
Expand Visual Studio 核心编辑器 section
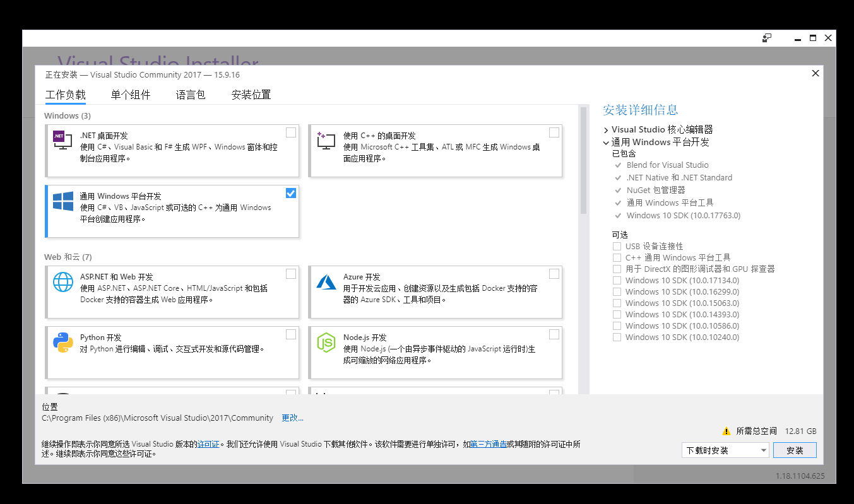click(x=606, y=130)
